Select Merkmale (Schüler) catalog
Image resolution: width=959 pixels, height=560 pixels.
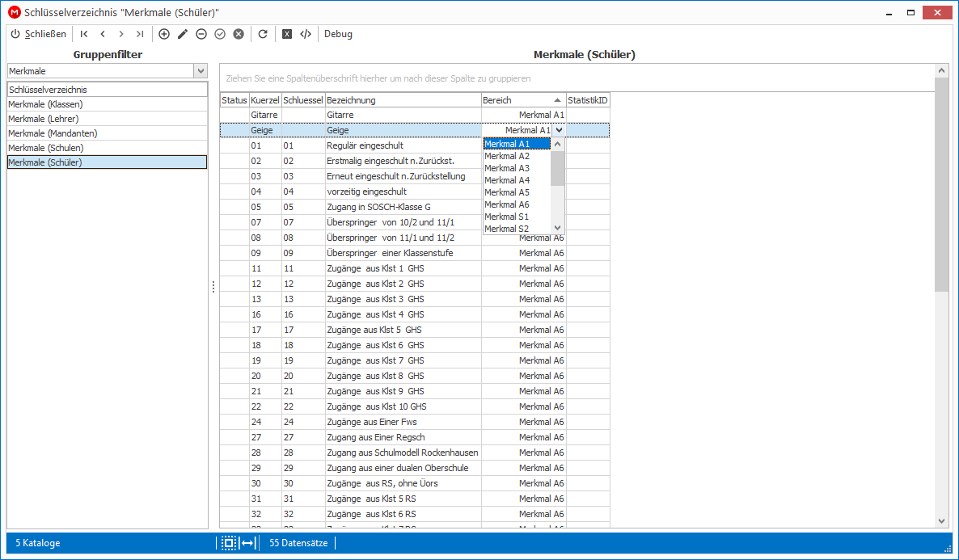click(x=107, y=162)
